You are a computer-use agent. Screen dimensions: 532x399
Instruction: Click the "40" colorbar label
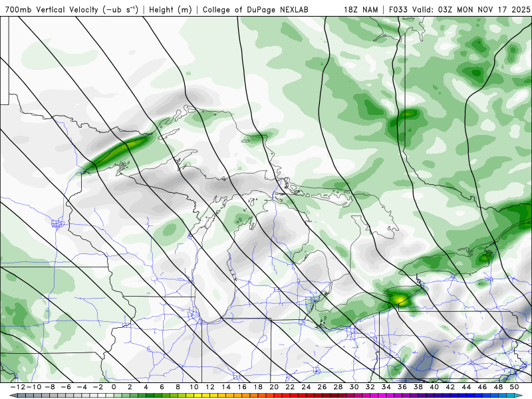[x=434, y=387]
